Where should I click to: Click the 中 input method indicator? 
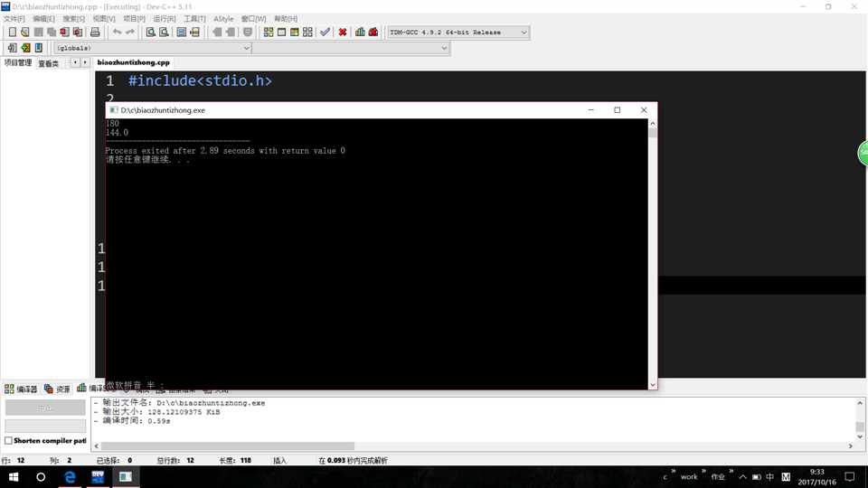point(770,477)
